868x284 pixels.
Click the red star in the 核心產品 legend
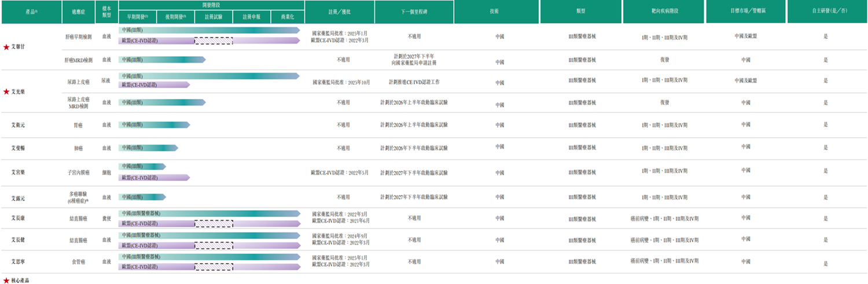point(6,280)
